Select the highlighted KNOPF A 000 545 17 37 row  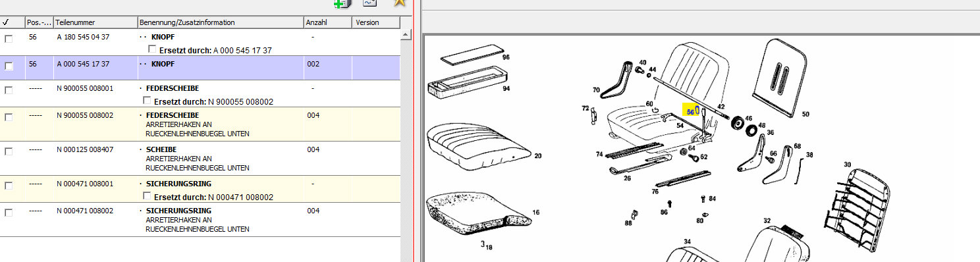(200, 68)
